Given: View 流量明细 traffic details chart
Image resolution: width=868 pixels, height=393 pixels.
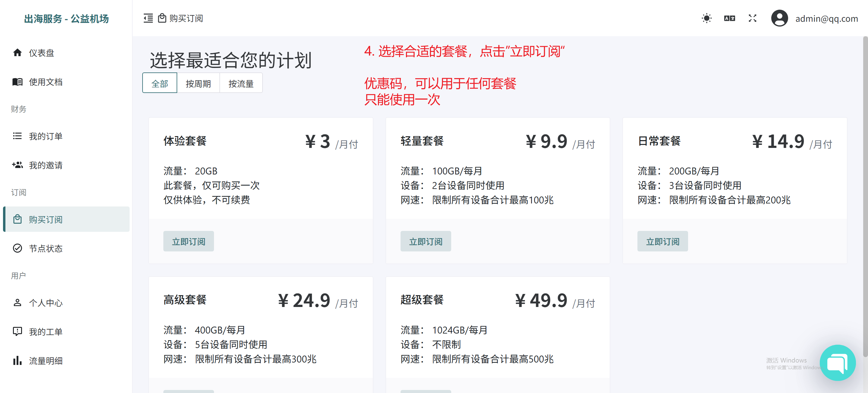Looking at the screenshot, I should [x=46, y=361].
